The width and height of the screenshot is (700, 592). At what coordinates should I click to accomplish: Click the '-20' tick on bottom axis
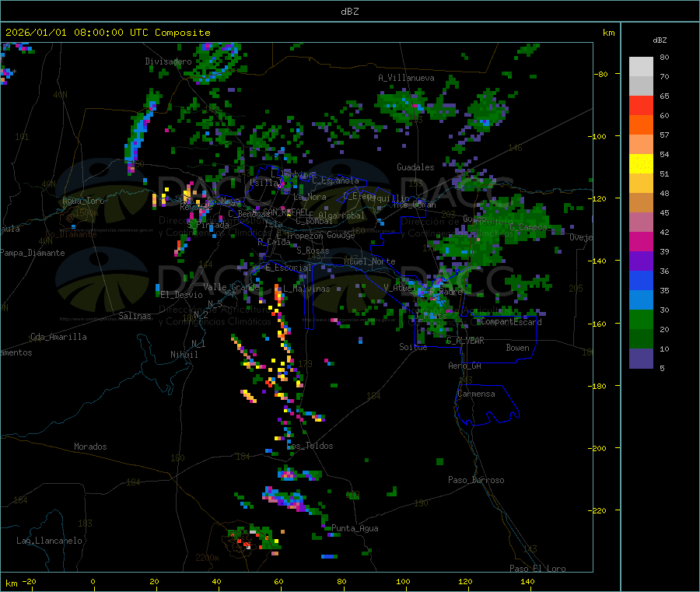(x=29, y=581)
